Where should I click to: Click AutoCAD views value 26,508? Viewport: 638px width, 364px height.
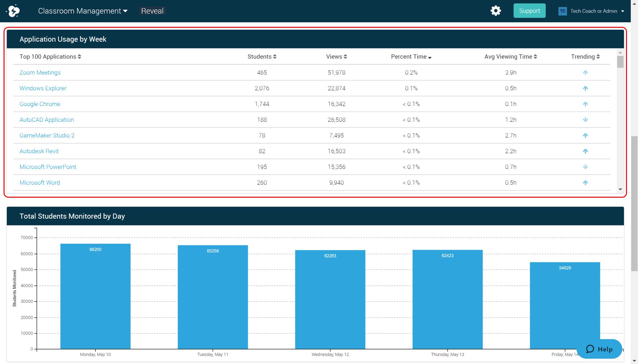point(336,120)
